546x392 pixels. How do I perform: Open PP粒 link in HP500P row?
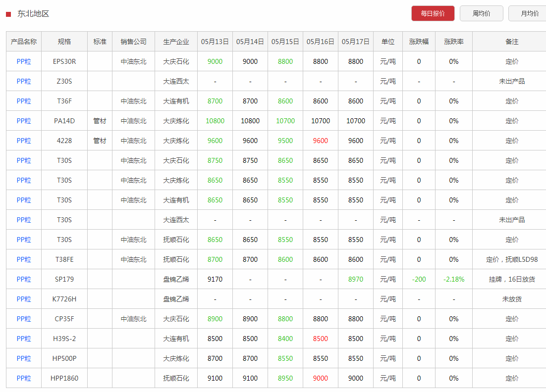click(24, 359)
